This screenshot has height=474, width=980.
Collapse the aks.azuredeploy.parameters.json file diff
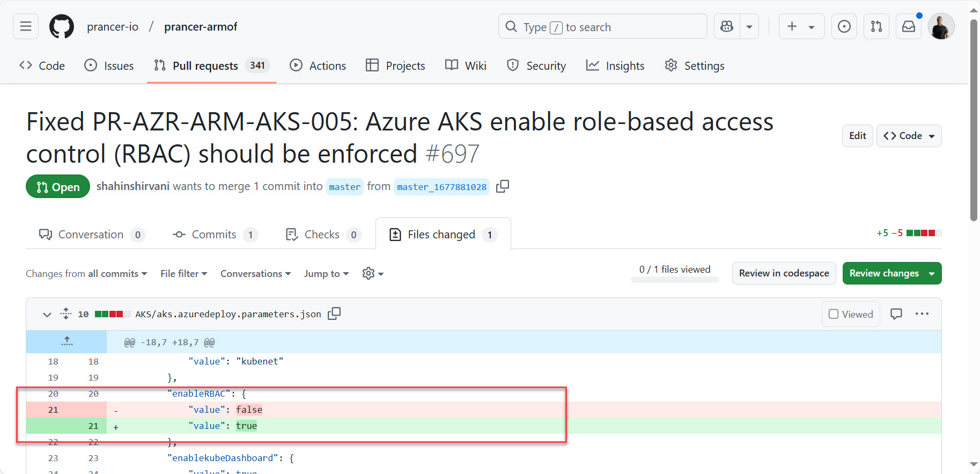(x=47, y=314)
